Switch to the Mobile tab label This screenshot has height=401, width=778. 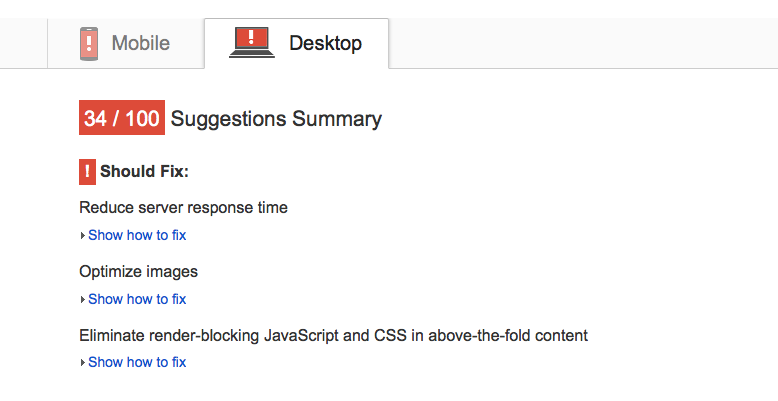point(140,44)
